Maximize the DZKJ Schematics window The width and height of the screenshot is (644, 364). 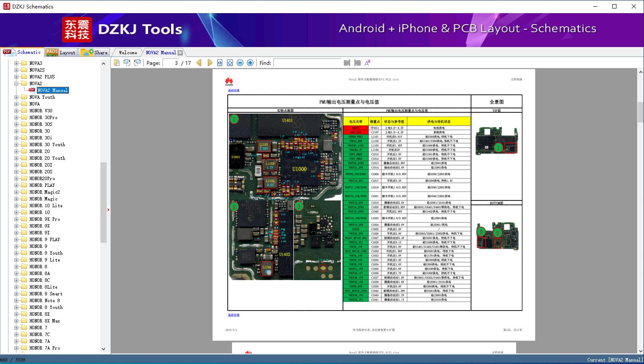tap(614, 6)
